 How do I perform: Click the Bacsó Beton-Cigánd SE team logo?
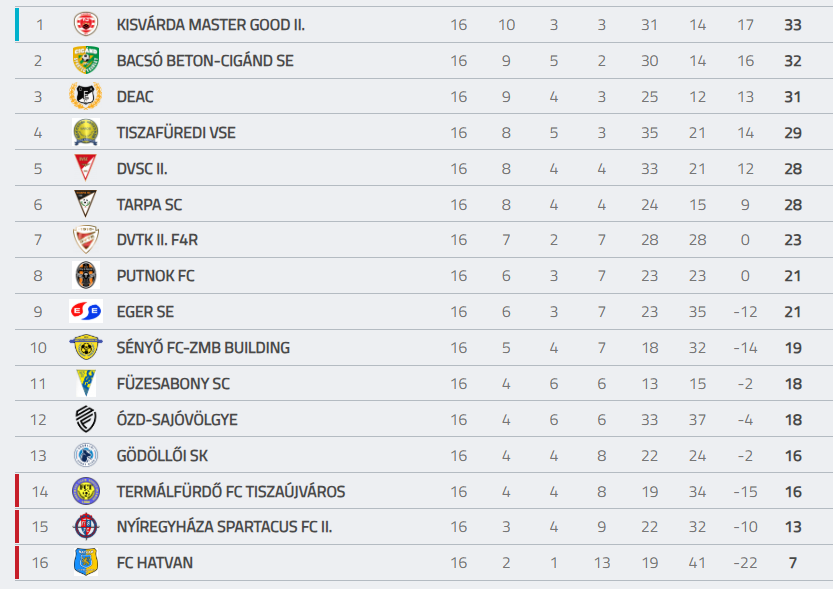86,61
